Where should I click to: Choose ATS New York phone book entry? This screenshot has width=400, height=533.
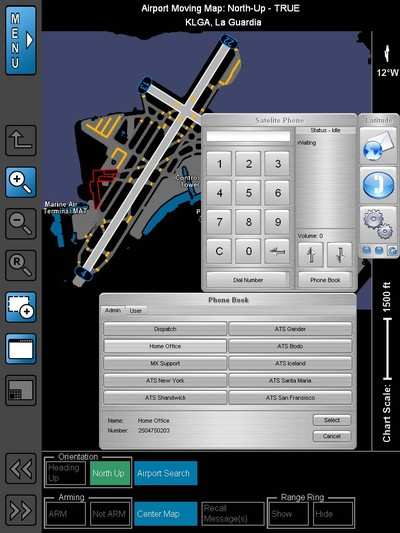165,380
